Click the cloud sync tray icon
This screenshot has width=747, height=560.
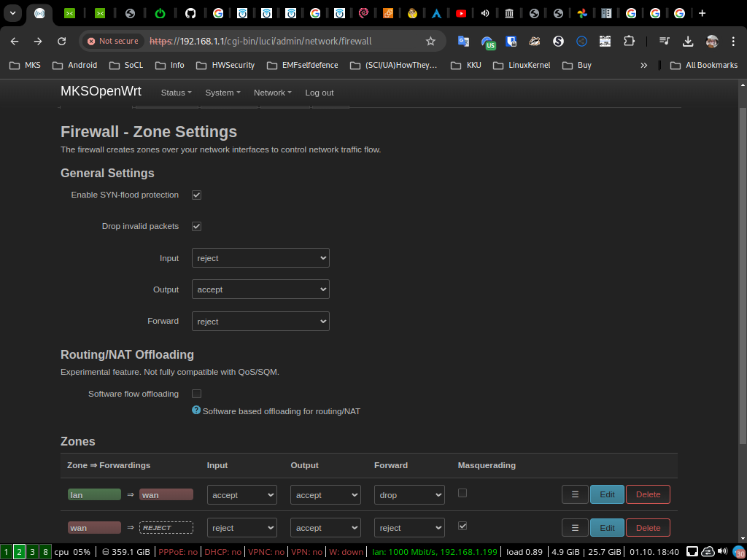708,551
